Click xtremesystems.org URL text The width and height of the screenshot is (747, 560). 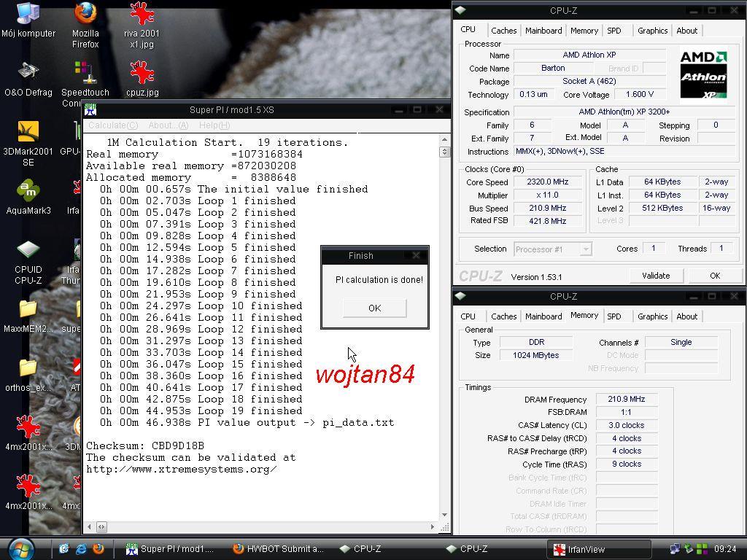point(181,469)
